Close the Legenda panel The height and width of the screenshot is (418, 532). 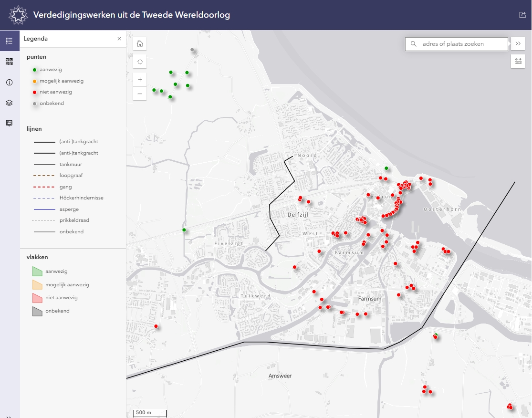[119, 39]
